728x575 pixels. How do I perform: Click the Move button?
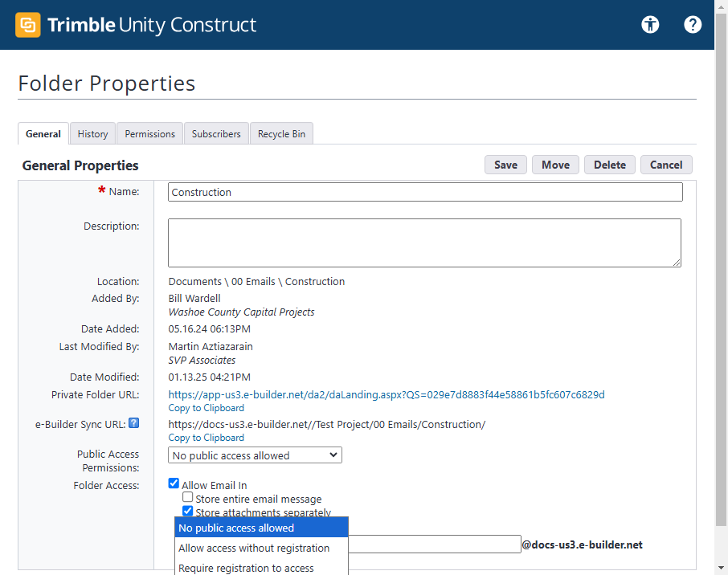click(x=555, y=165)
